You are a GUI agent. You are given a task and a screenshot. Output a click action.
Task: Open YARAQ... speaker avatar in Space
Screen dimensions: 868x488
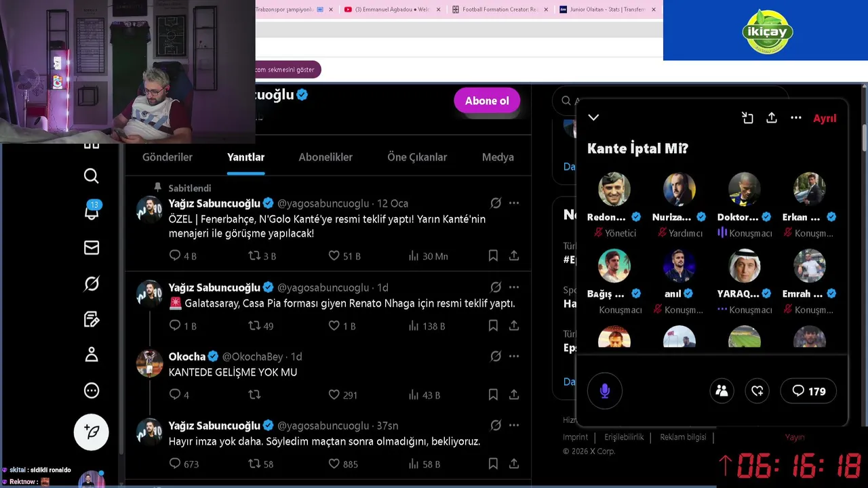[745, 266]
